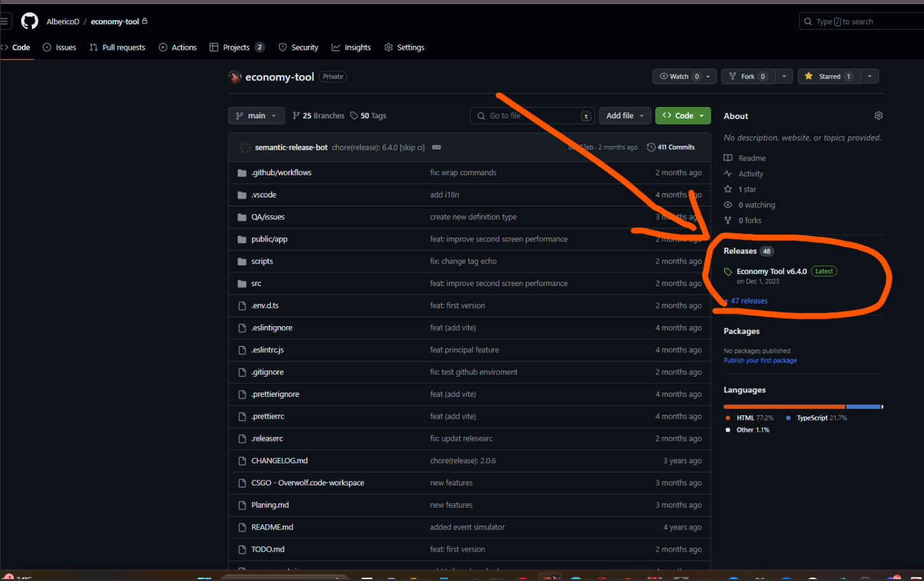The width and height of the screenshot is (924, 581).
Task: Toggle the Starred button
Action: coord(829,76)
